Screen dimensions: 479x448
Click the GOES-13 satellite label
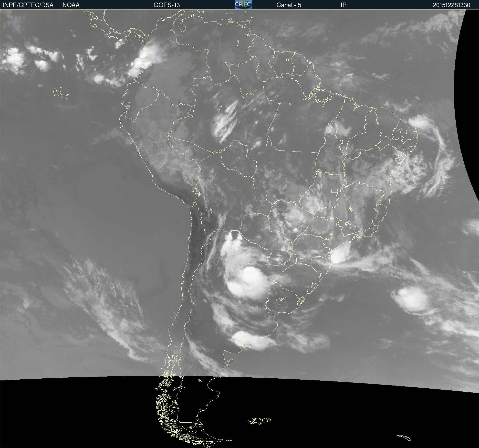click(167, 5)
